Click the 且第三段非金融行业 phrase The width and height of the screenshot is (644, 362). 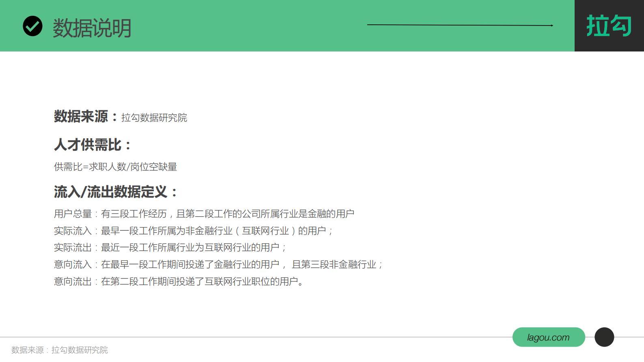click(334, 265)
